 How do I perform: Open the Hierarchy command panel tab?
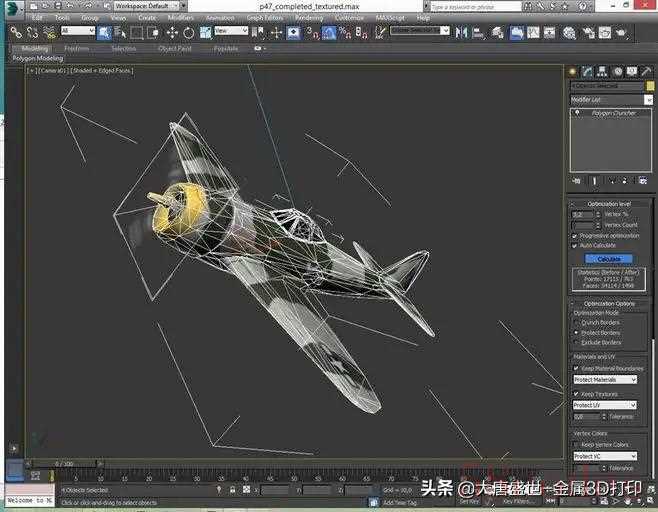coord(603,72)
